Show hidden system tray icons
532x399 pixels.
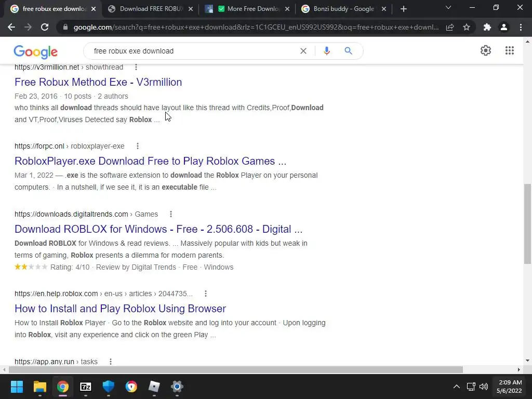point(457,387)
